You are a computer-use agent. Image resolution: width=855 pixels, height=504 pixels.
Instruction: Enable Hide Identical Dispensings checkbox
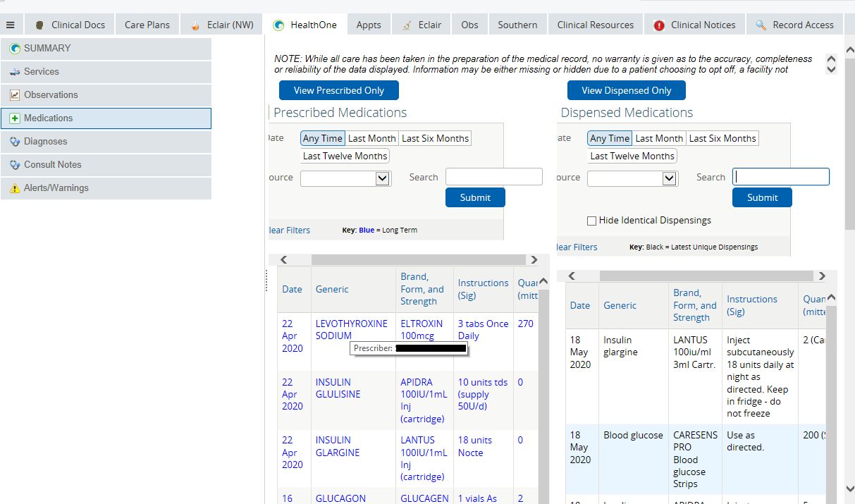pos(592,221)
